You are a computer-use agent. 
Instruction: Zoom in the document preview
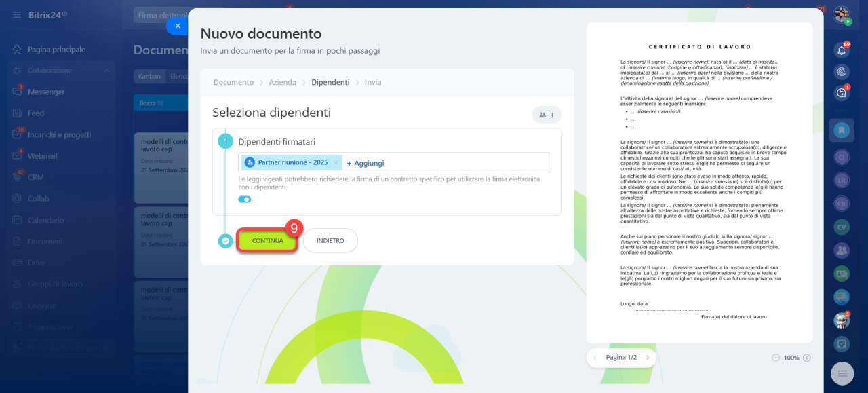807,358
